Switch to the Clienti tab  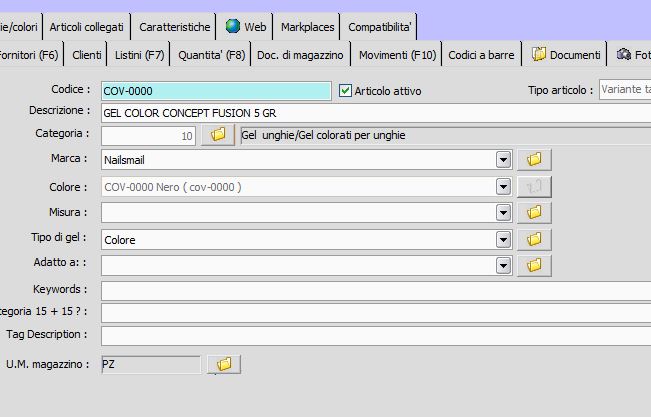click(x=86, y=55)
